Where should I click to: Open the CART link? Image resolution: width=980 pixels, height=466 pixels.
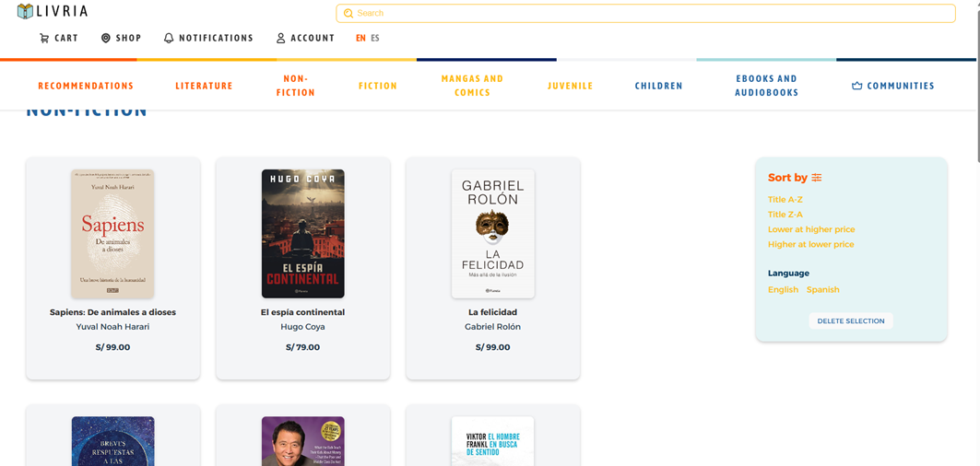click(x=59, y=38)
